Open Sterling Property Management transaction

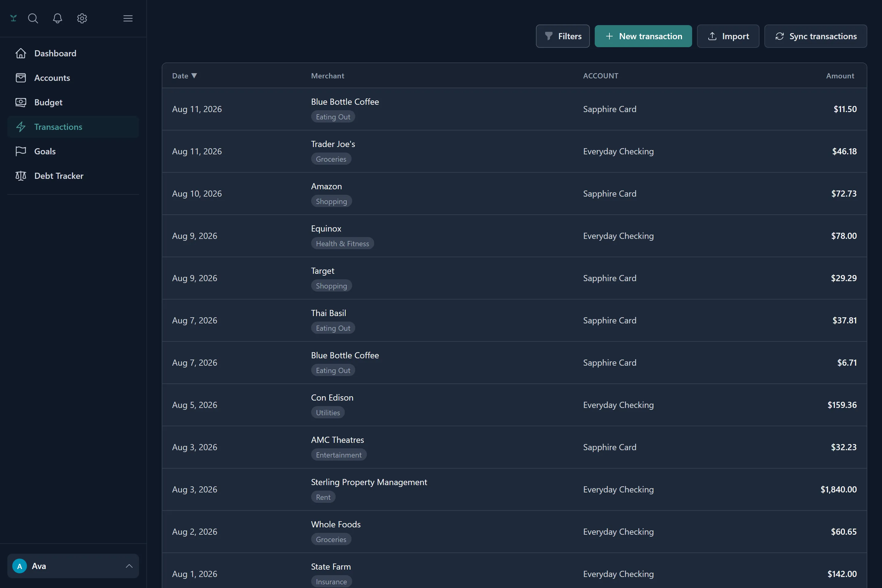(514, 489)
